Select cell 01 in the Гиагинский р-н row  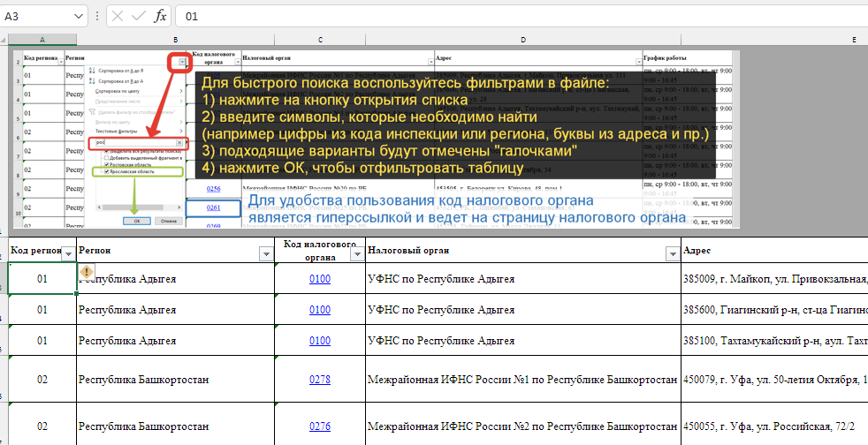[x=42, y=310]
